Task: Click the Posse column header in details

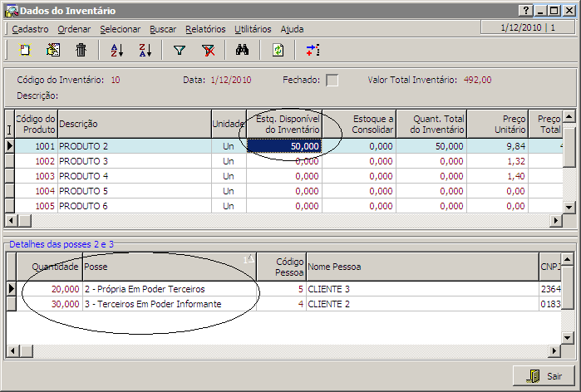Action: point(170,267)
